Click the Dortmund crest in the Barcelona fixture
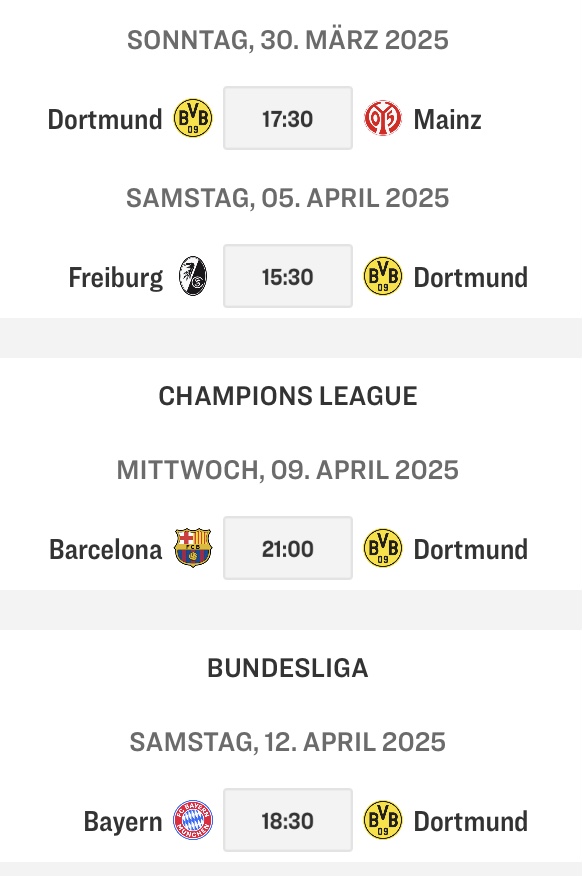Viewport: 582px width, 876px height. point(384,548)
